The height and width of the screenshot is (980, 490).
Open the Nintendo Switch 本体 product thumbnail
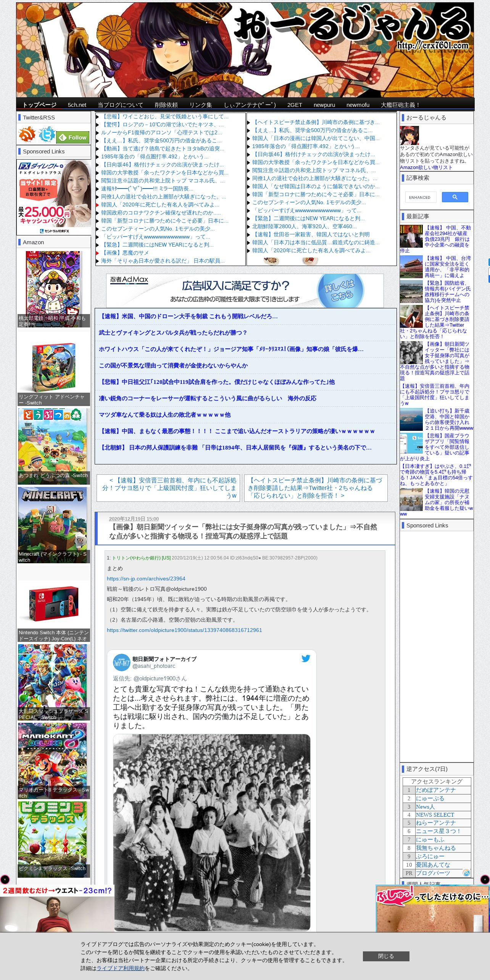(x=54, y=604)
